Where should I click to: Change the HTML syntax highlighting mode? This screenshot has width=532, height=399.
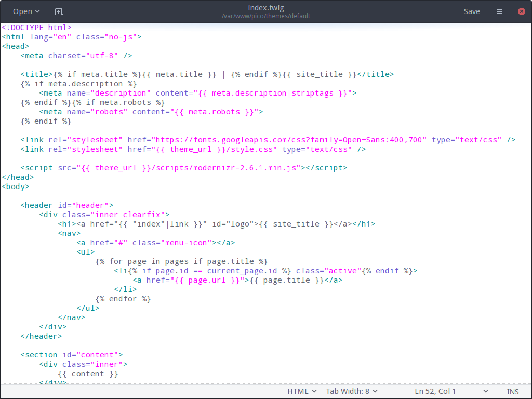[302, 391]
